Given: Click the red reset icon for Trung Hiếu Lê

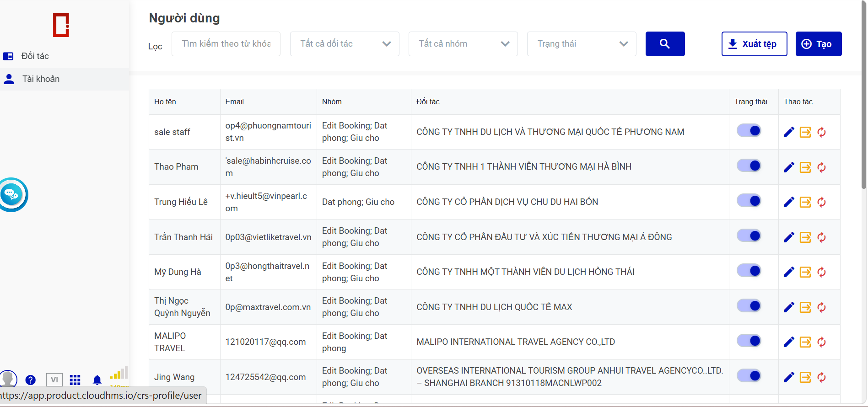Looking at the screenshot, I should (x=822, y=202).
